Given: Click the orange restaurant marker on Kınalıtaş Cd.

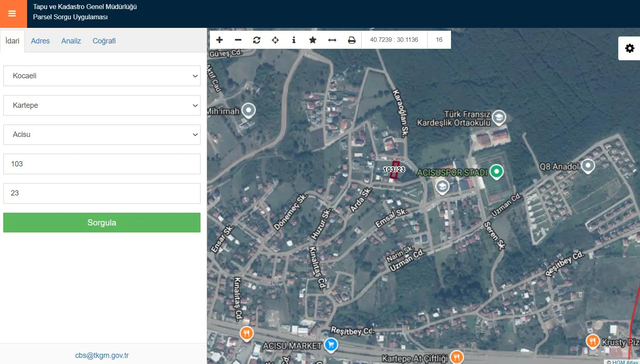Looking at the screenshot, I should [246, 334].
